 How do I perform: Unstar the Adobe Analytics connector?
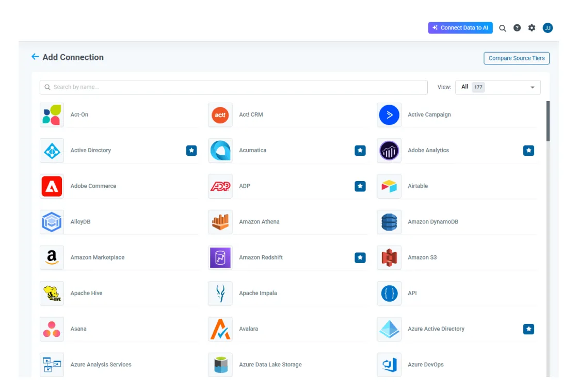pyautogui.click(x=528, y=150)
